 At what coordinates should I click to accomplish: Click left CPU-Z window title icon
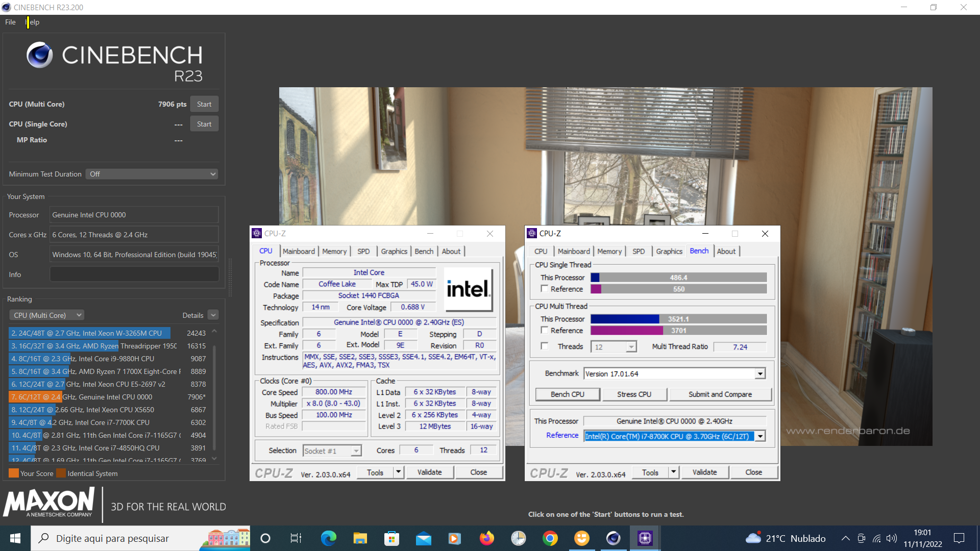257,233
